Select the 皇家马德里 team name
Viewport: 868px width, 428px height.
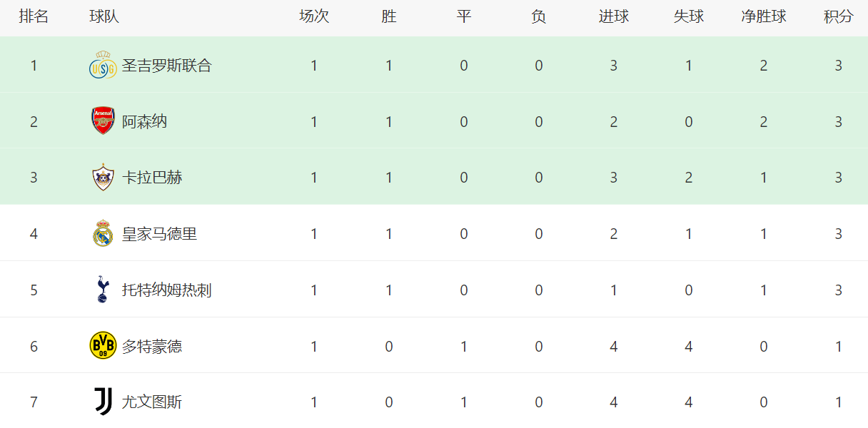[159, 234]
